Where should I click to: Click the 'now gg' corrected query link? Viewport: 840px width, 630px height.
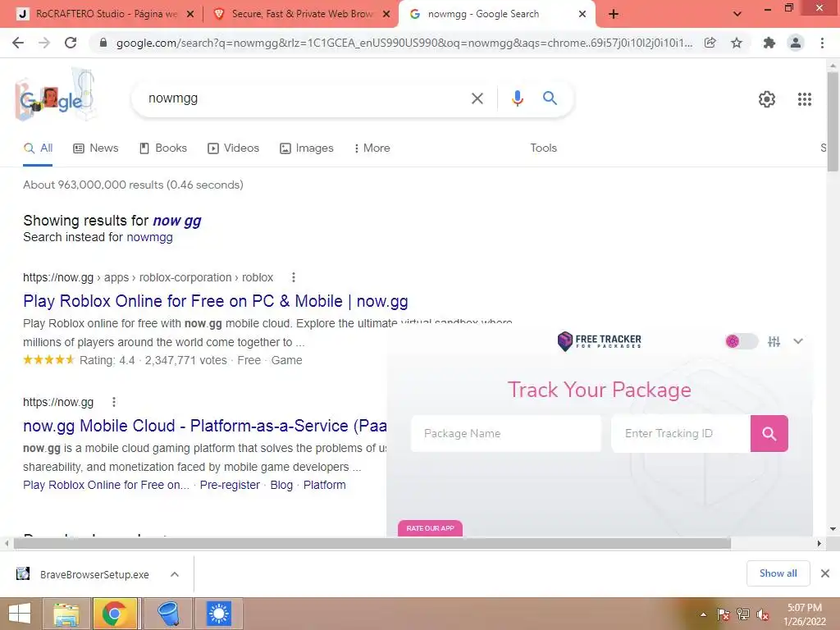pos(177,221)
